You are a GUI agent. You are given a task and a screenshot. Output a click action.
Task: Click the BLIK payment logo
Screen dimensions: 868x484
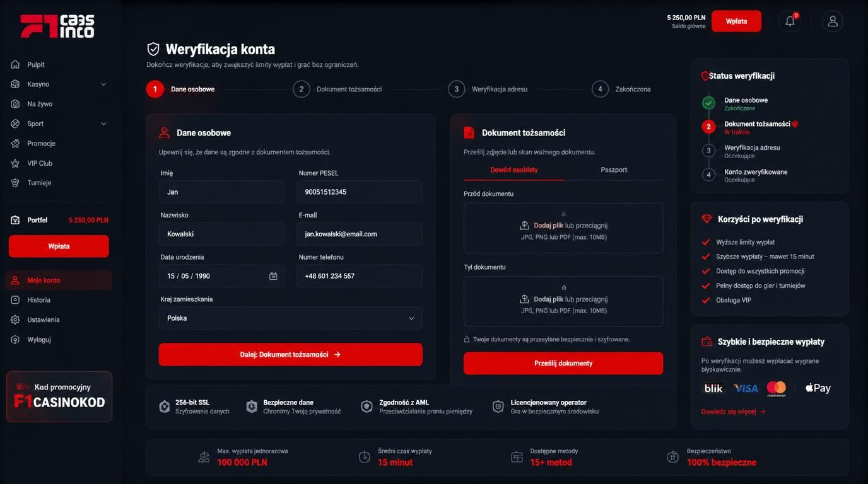[713, 388]
